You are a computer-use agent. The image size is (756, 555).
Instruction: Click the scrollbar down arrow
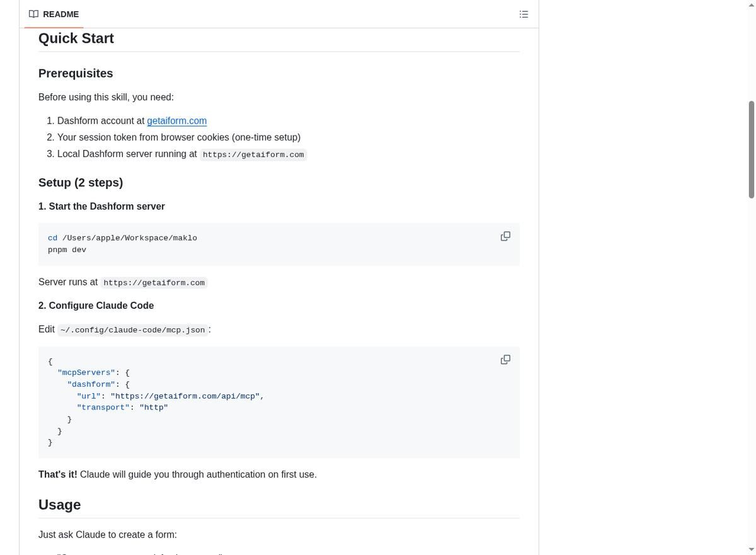(x=751, y=550)
